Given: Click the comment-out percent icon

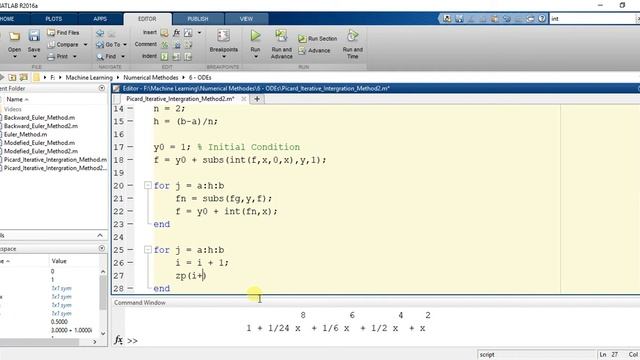Looking at the screenshot, I should pos(164,44).
